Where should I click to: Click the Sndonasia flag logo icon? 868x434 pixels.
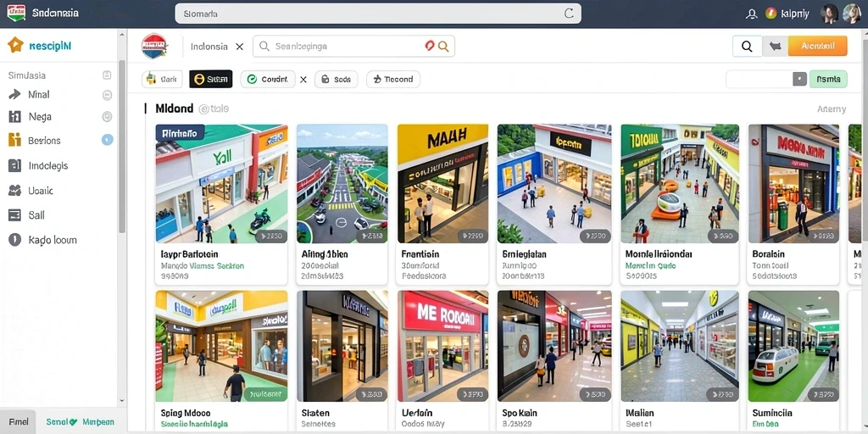tap(17, 13)
